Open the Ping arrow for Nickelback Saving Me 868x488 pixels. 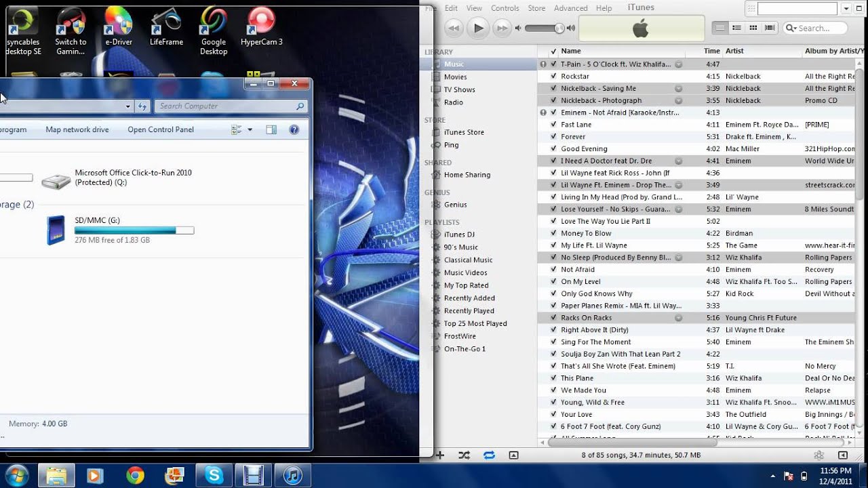(678, 88)
